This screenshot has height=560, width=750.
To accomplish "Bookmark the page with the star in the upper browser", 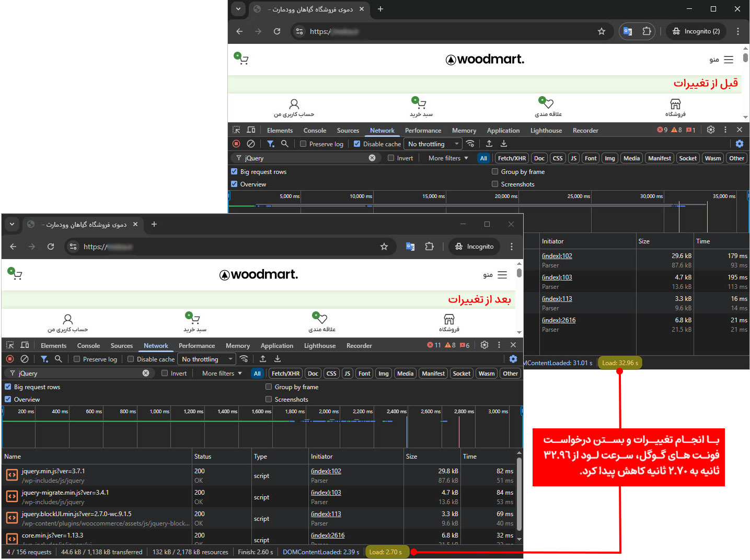I will point(602,31).
